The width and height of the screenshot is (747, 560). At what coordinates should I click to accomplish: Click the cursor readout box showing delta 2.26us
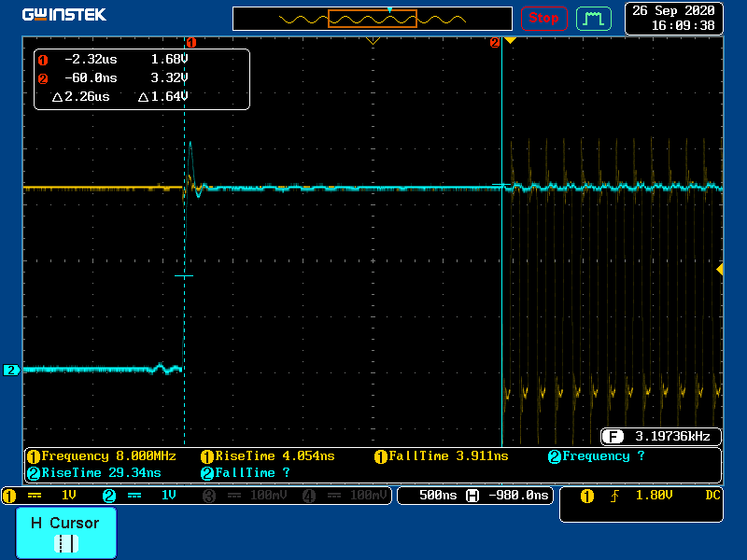pos(142,78)
